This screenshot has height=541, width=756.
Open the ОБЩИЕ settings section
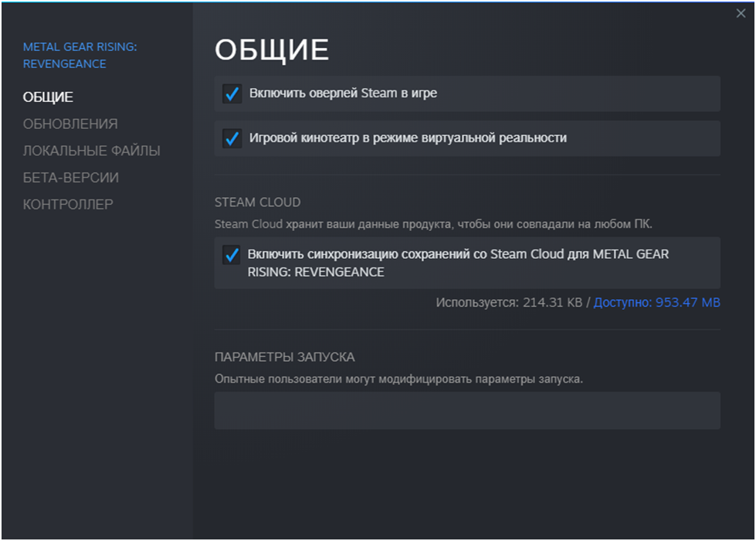tap(48, 97)
